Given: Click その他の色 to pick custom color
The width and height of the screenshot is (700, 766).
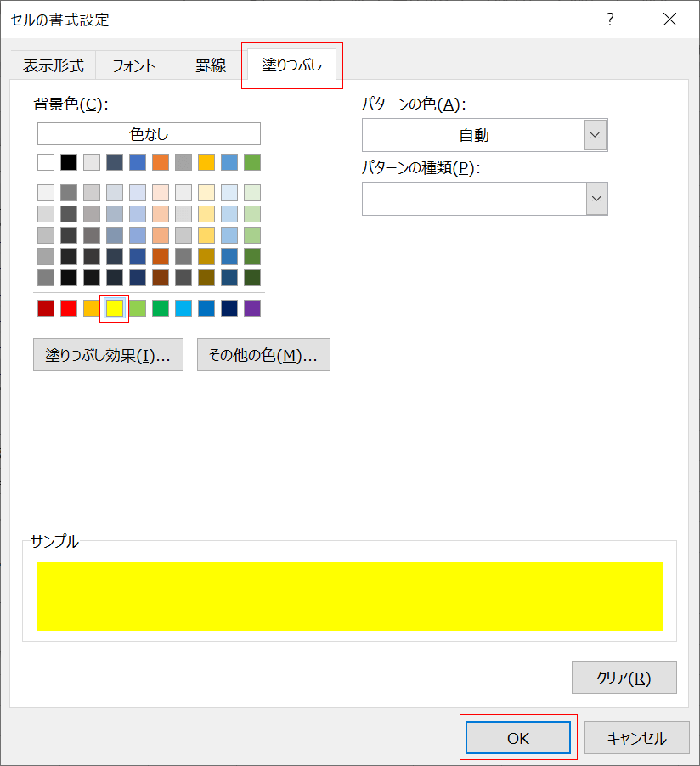Looking at the screenshot, I should point(263,354).
